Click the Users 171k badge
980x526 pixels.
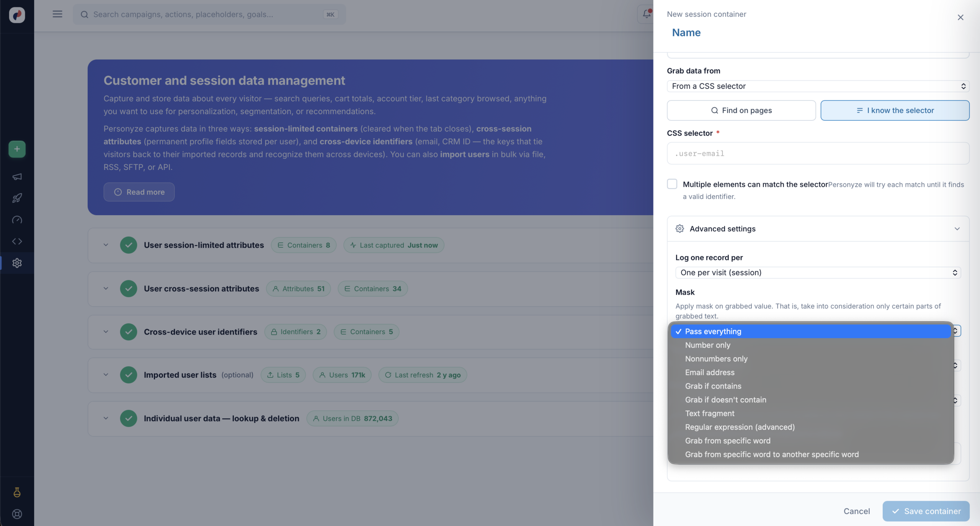tap(342, 375)
